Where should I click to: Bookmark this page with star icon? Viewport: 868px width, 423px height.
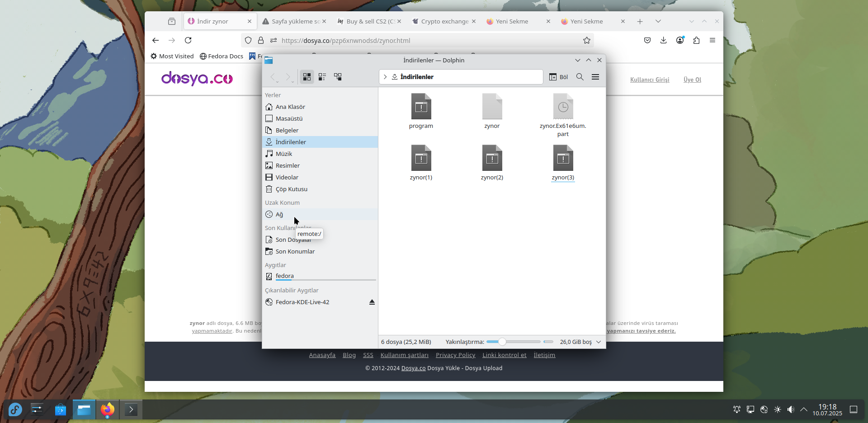coord(587,40)
